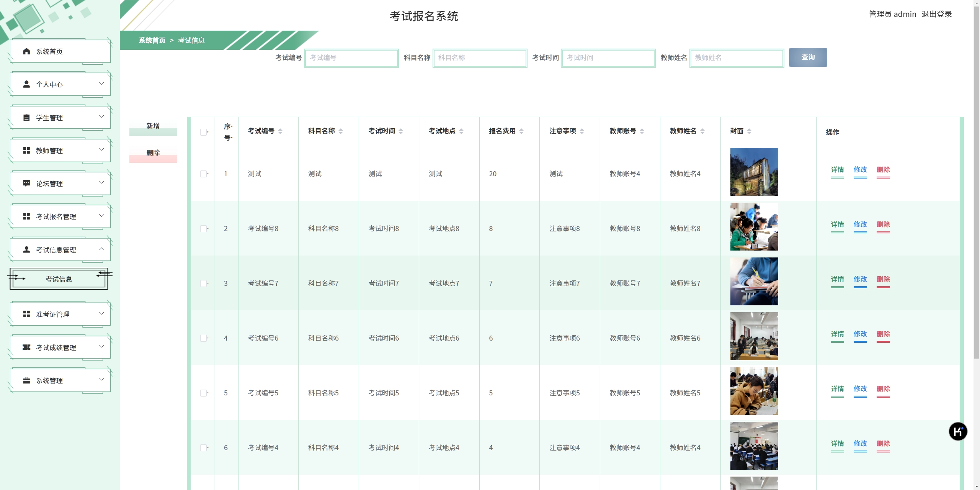
Task: Click the user icon beside 考试信息管理
Action: 26,250
